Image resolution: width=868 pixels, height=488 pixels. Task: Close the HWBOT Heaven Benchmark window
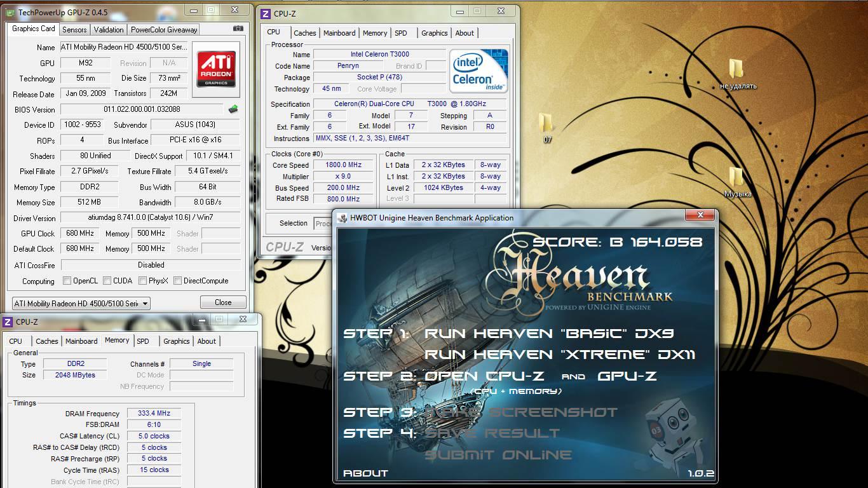click(x=701, y=215)
